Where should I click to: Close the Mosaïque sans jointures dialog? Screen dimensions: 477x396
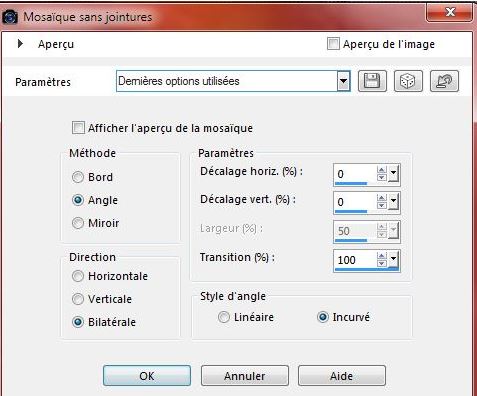pos(450,13)
